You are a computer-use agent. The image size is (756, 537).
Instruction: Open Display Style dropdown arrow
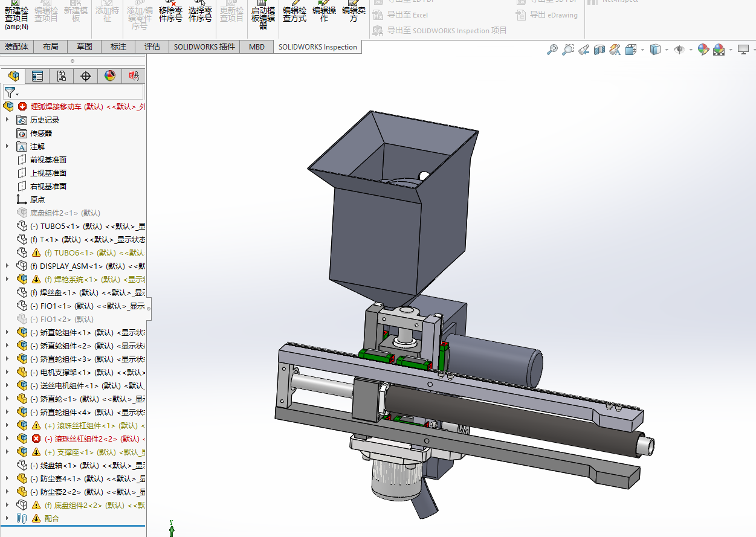[x=667, y=50]
